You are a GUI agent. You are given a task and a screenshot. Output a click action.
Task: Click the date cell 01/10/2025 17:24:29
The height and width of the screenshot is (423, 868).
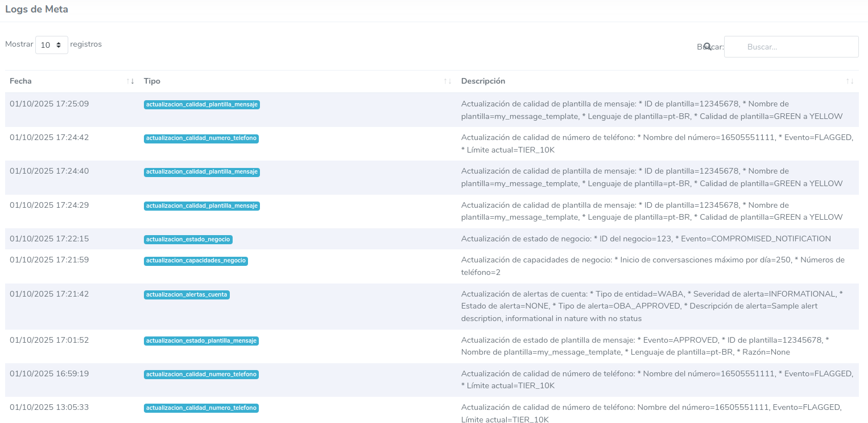(x=49, y=205)
